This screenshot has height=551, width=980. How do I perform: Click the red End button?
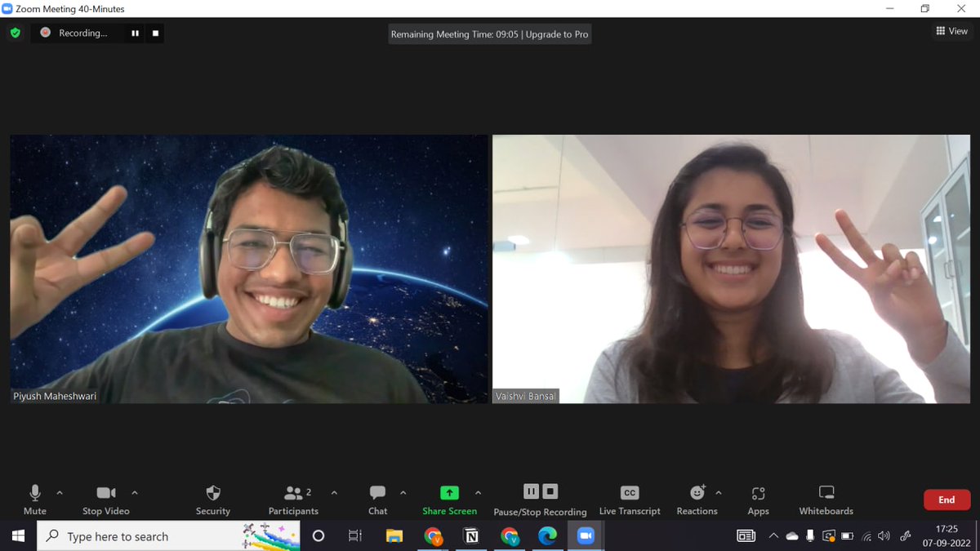click(x=947, y=500)
